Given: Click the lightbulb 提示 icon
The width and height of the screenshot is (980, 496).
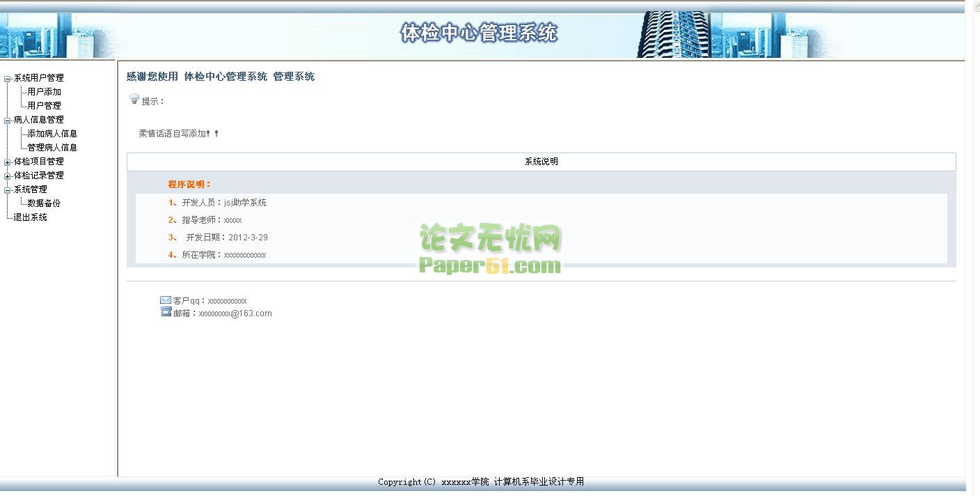Looking at the screenshot, I should [134, 100].
